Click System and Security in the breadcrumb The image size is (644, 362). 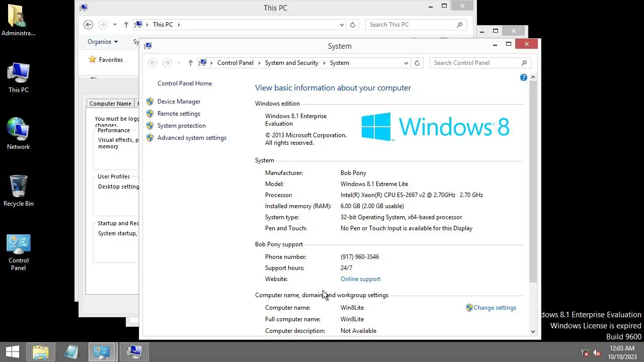[x=292, y=63]
